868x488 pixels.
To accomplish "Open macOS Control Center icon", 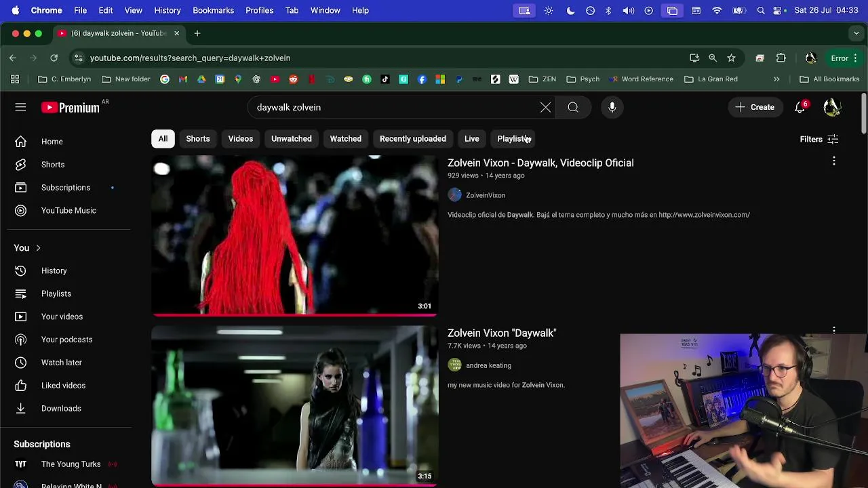I will pos(778,10).
